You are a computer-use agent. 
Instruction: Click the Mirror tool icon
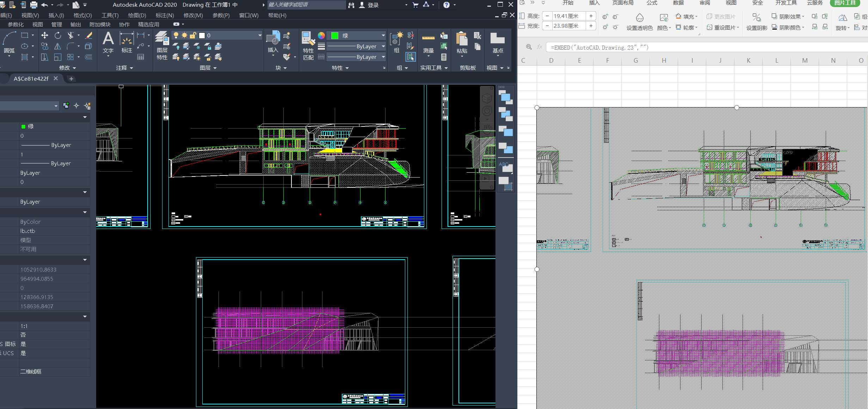58,46
